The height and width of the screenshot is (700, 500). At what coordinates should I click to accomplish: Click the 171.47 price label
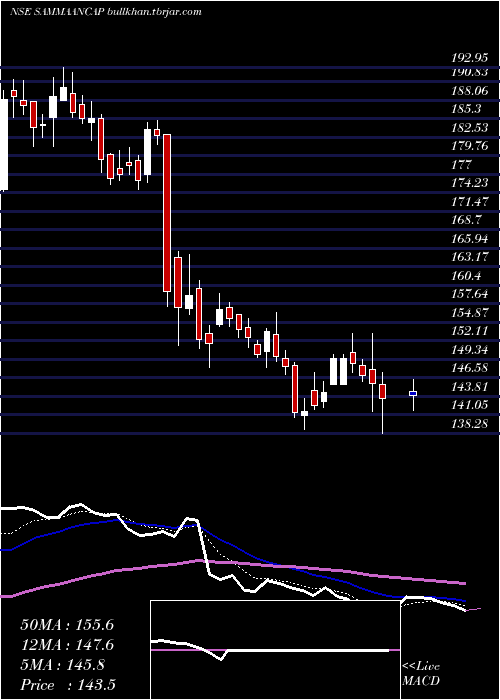pyautogui.click(x=470, y=202)
